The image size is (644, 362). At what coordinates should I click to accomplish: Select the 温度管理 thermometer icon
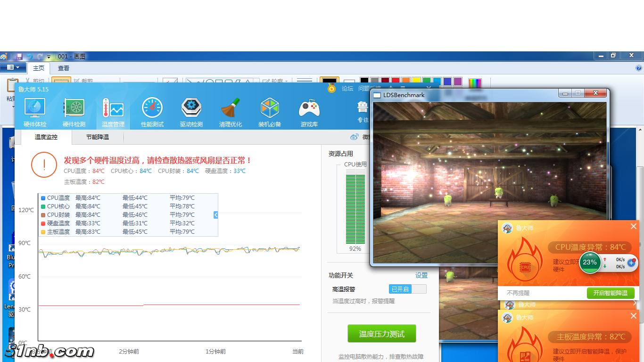[113, 112]
